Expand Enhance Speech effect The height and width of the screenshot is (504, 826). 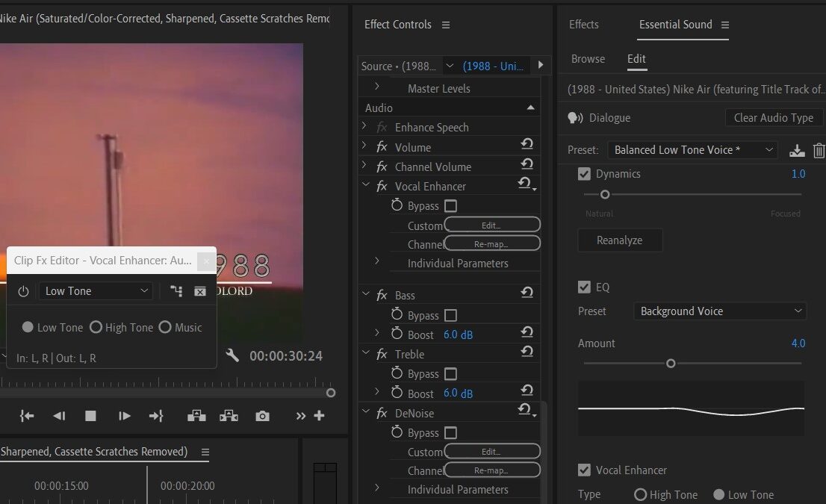(364, 125)
